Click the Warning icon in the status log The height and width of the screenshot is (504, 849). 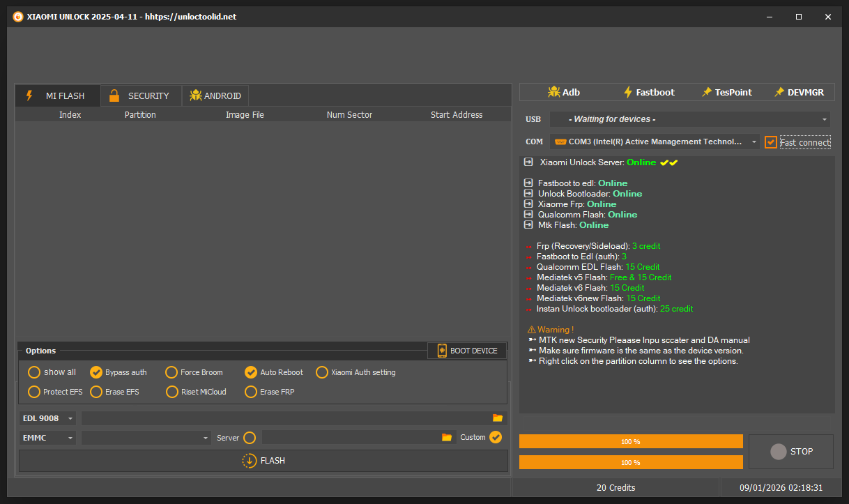(x=531, y=329)
